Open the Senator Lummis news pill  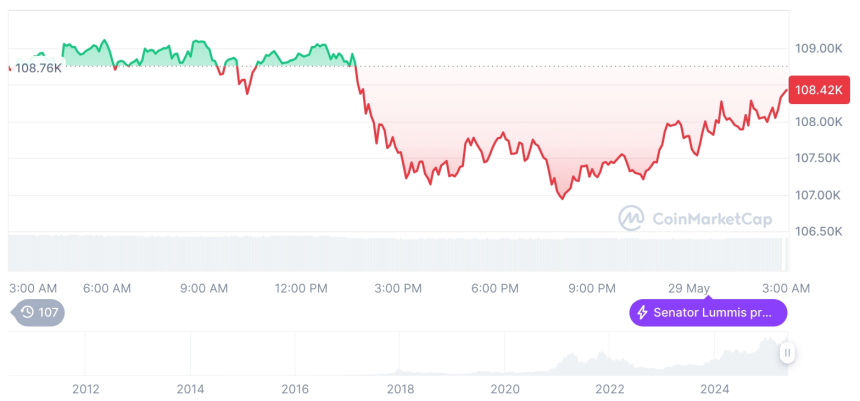pos(708,313)
